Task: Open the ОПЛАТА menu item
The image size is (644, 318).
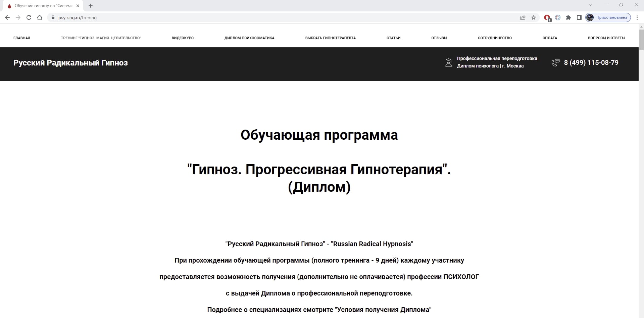Action: (x=550, y=38)
